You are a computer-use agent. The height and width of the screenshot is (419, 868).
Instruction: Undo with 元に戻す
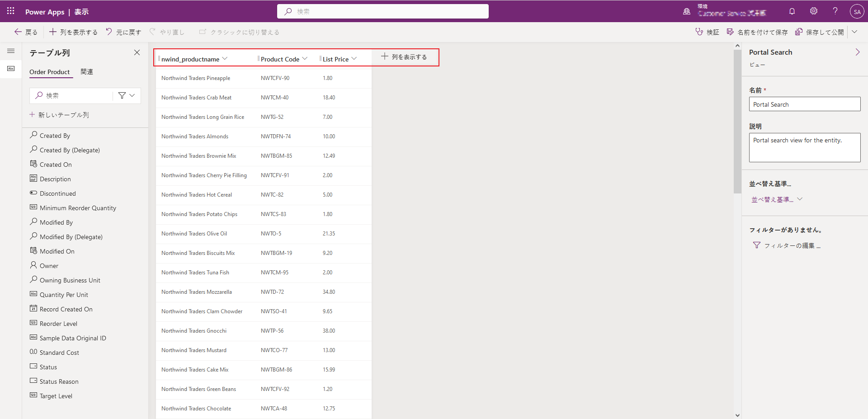click(x=123, y=32)
